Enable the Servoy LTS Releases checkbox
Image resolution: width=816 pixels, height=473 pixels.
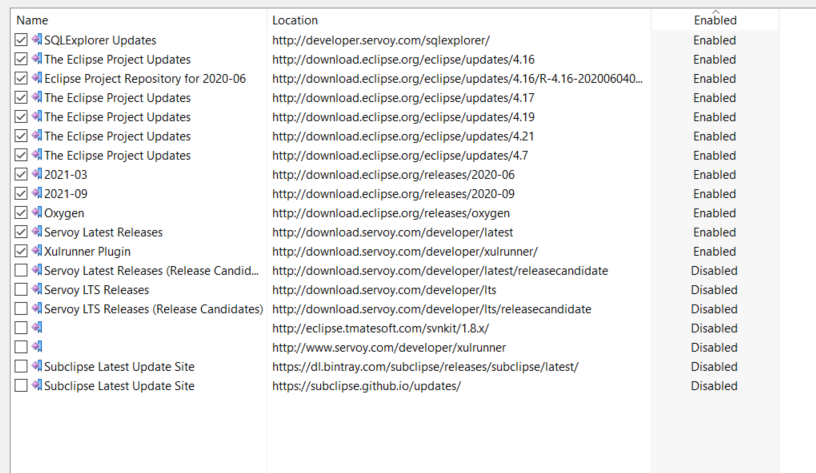[21, 290]
